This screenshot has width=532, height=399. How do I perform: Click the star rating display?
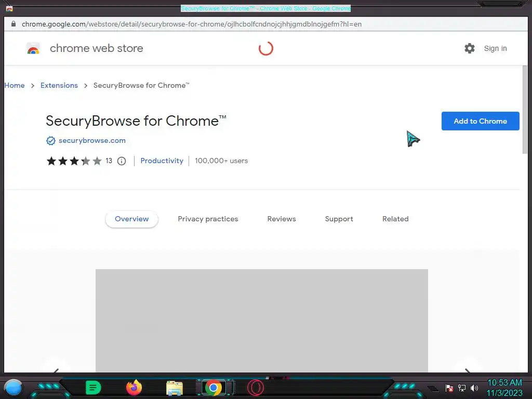pyautogui.click(x=74, y=161)
